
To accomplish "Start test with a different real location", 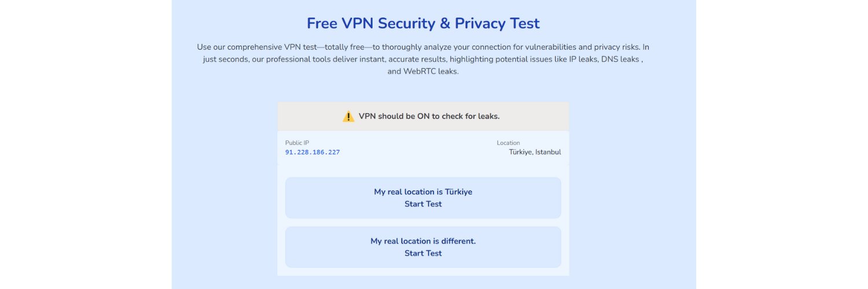I will pos(423,247).
